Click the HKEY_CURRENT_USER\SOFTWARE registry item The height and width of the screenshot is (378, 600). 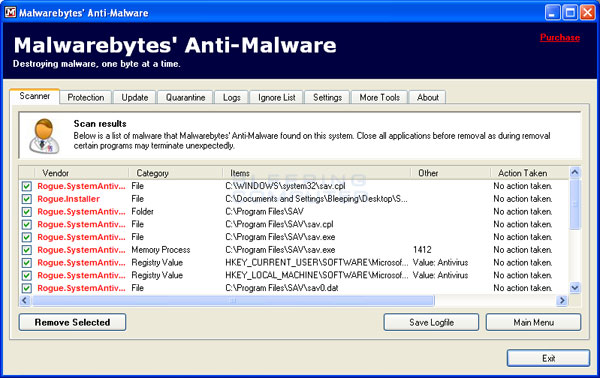[x=317, y=263]
